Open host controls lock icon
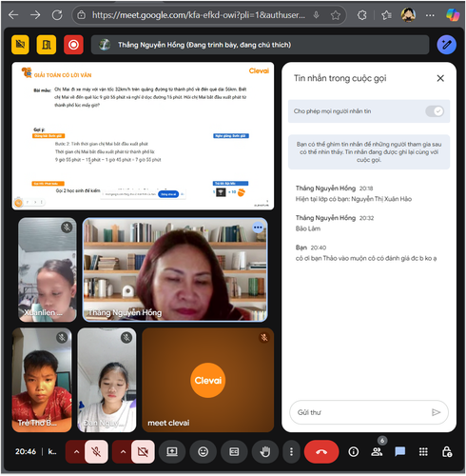The image size is (466, 476). pyautogui.click(x=447, y=451)
